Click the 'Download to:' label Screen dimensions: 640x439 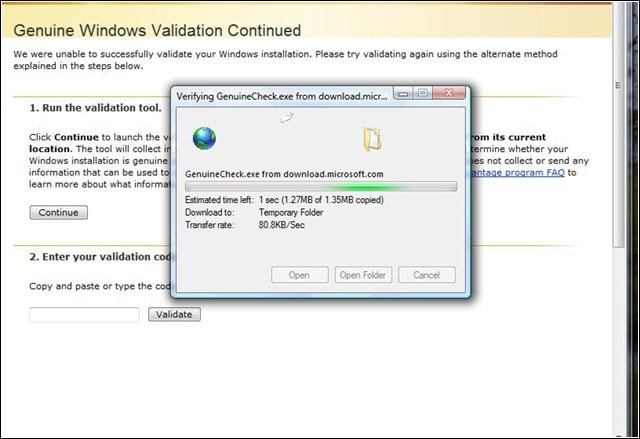209,213
